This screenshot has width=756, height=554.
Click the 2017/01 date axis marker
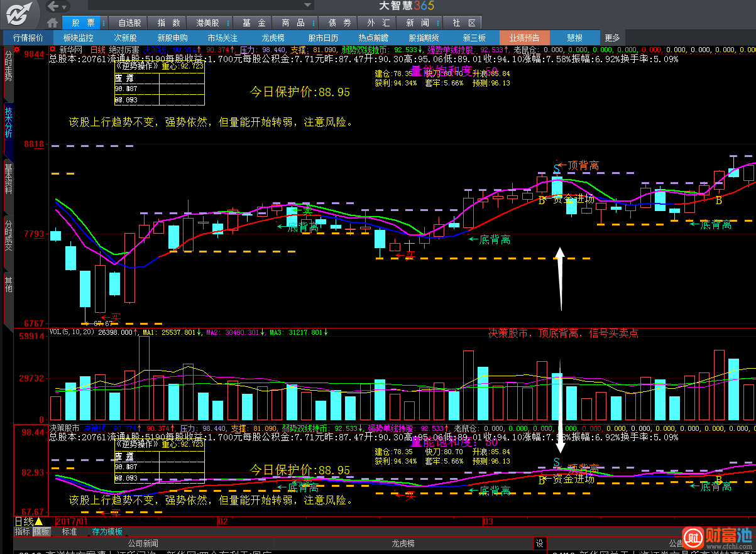(x=72, y=521)
